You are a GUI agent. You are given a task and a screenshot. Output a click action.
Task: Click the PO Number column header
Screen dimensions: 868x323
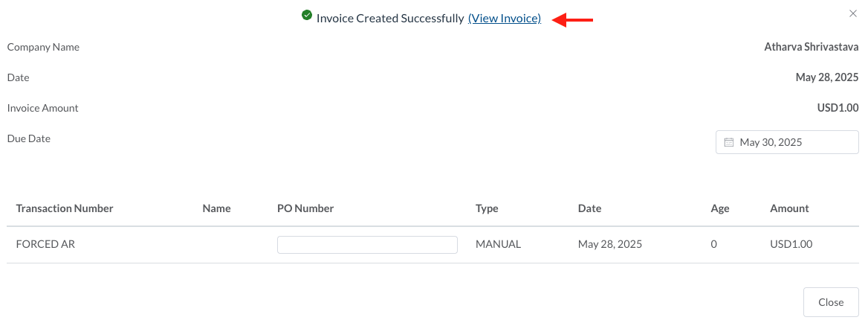[305, 208]
